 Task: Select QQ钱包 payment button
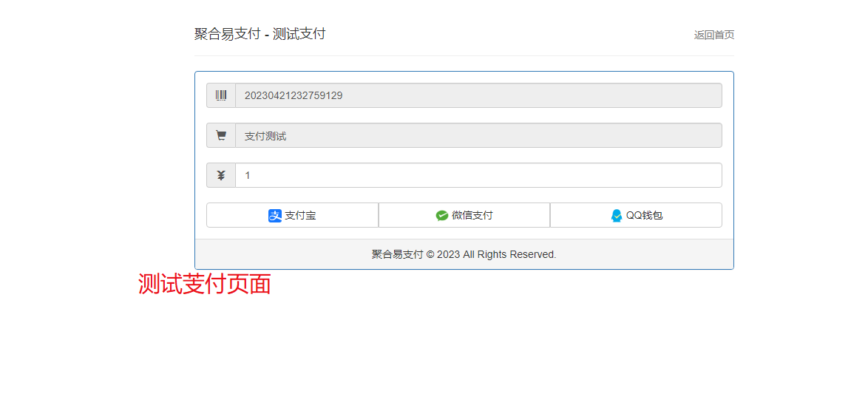(636, 215)
